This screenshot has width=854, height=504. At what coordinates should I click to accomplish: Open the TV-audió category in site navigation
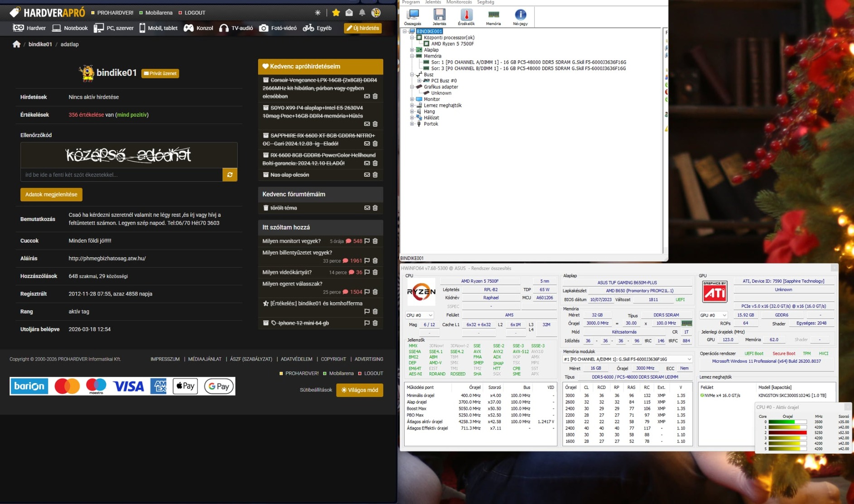click(236, 28)
